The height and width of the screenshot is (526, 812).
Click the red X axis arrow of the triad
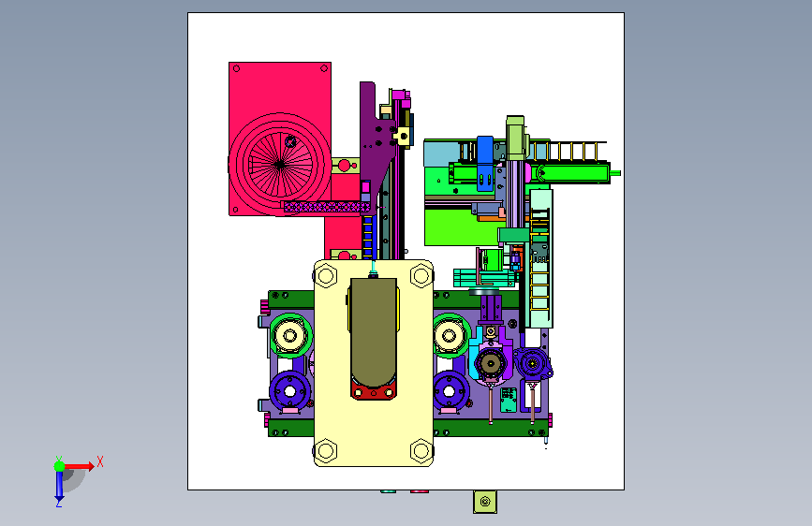tap(80, 466)
